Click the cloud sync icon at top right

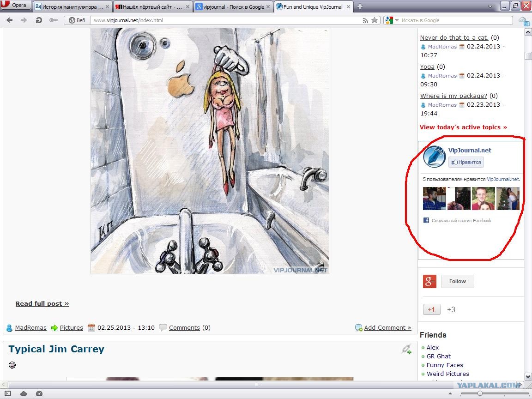524,21
